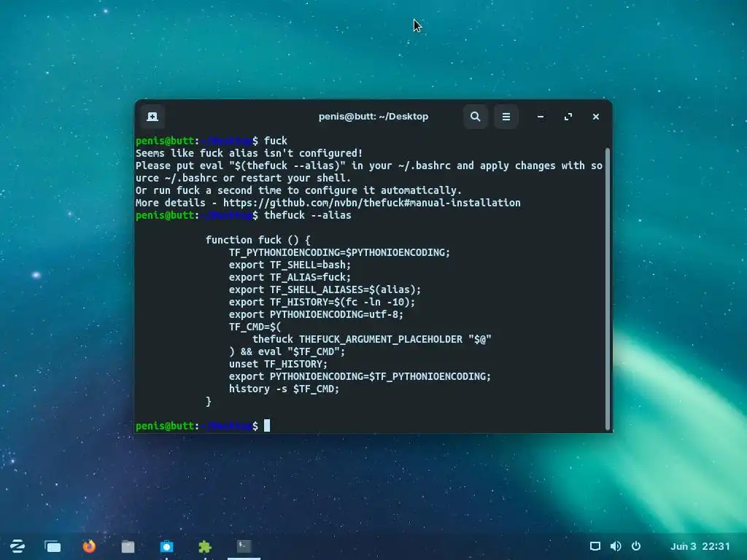
Task: Click the workspaces overview icon in taskbar
Action: point(53,546)
